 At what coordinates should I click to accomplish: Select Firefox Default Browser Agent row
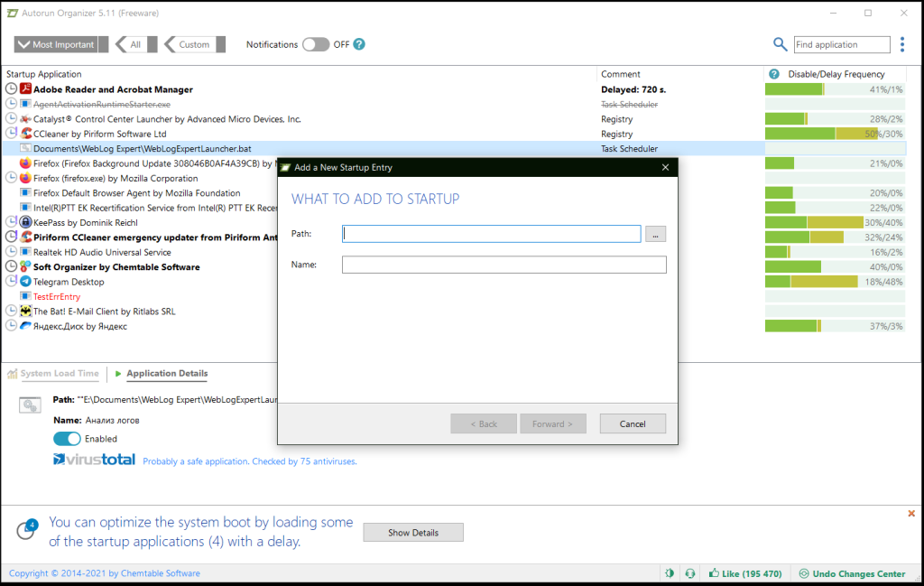click(x=137, y=193)
